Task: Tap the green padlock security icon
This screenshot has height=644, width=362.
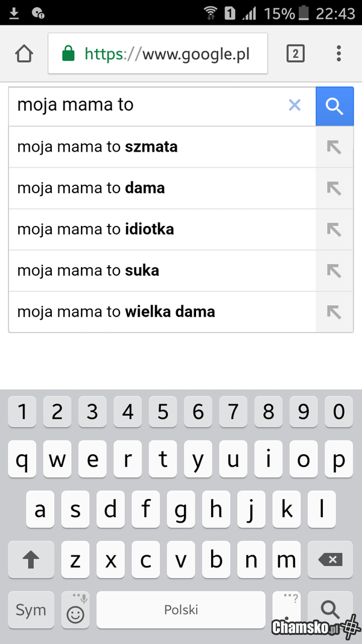Action: click(x=68, y=54)
